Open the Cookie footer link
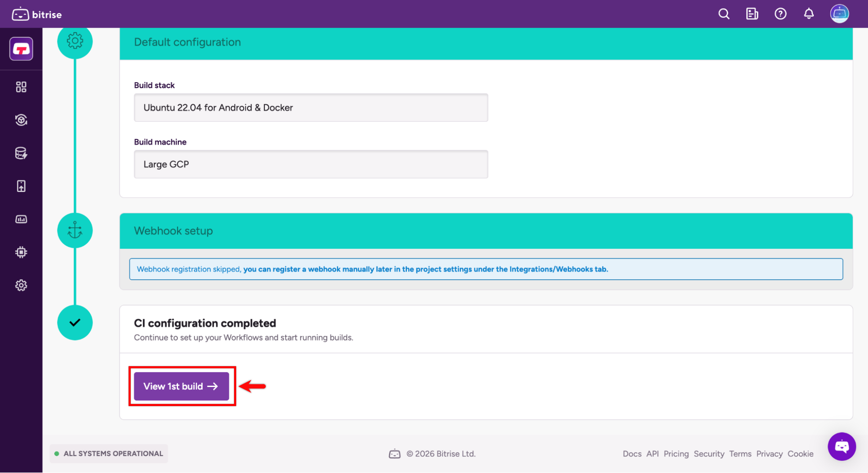Viewport: 868px width, 473px height. 800,453
